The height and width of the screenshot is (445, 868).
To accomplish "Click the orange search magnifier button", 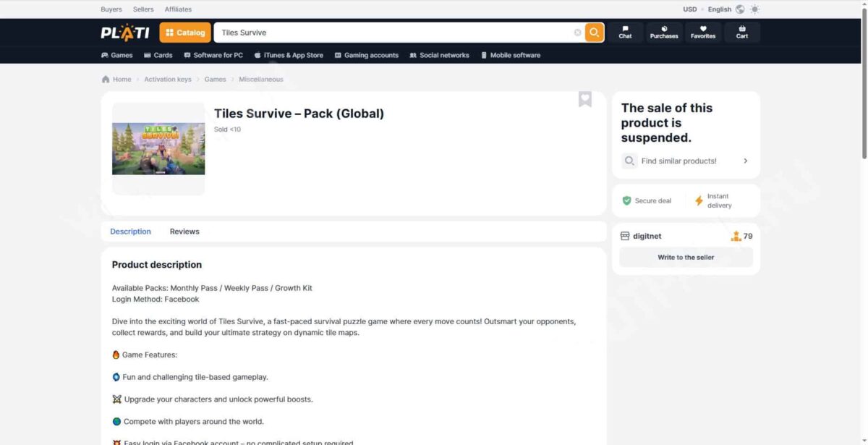I will coord(594,33).
